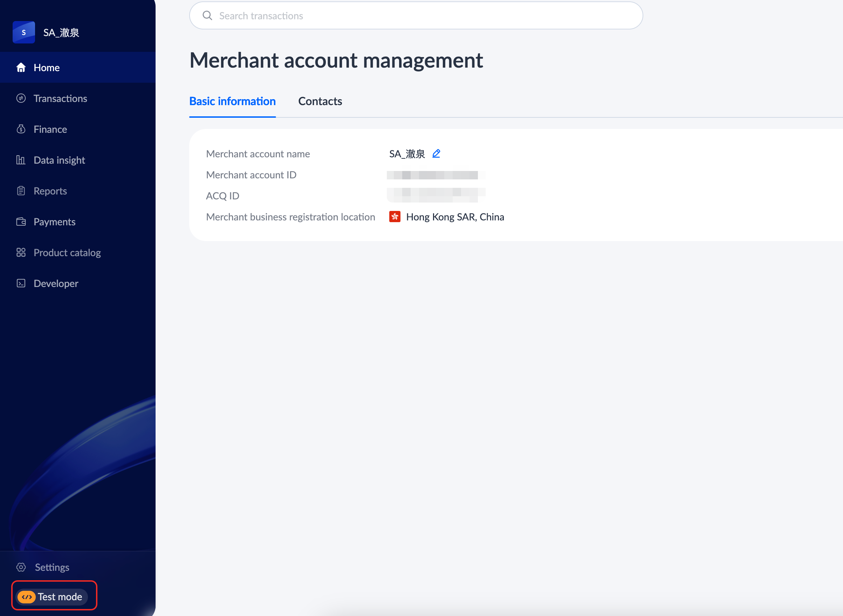Click the Data insight chart icon
The width and height of the screenshot is (843, 616).
tap(21, 160)
